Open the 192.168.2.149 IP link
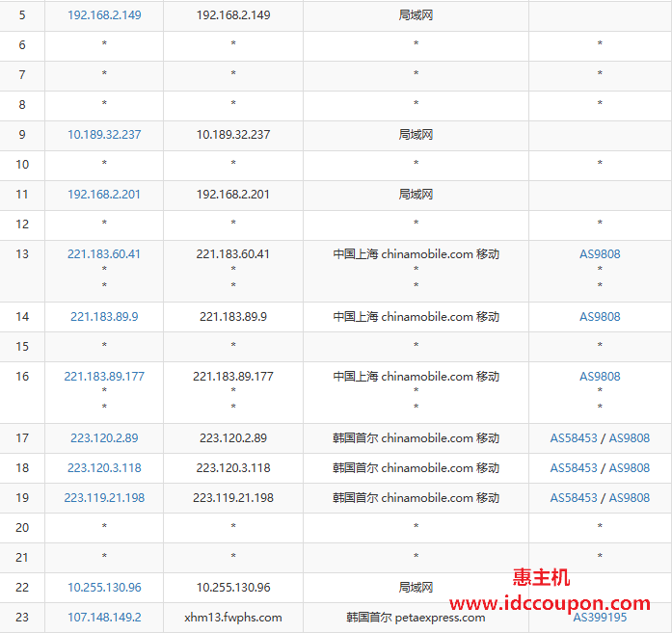 point(104,15)
